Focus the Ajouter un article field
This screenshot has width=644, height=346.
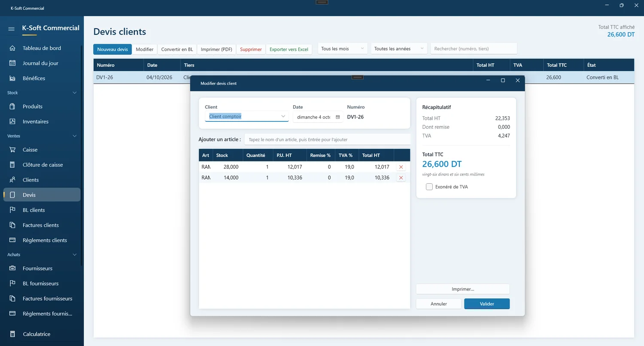327,140
